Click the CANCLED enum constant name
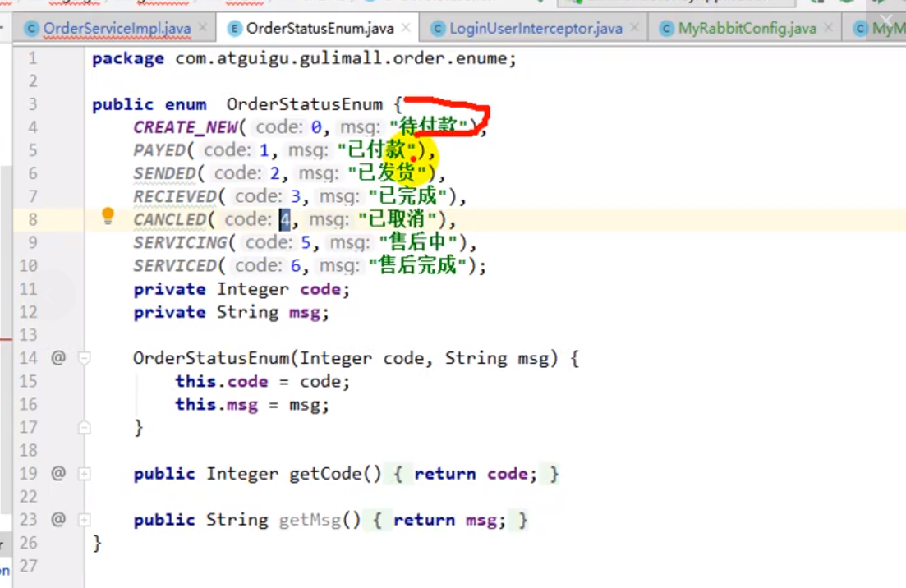906x588 pixels. point(169,219)
